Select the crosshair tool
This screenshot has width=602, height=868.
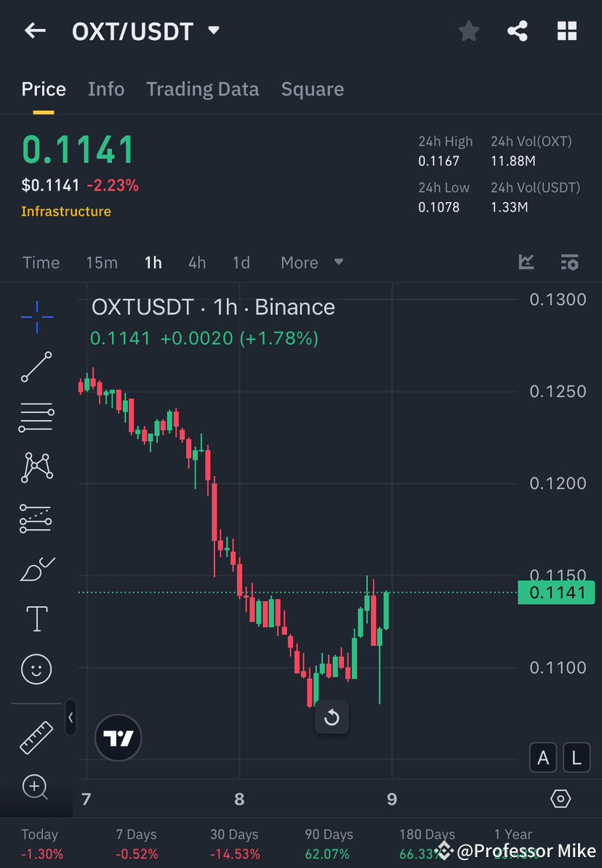point(36,316)
